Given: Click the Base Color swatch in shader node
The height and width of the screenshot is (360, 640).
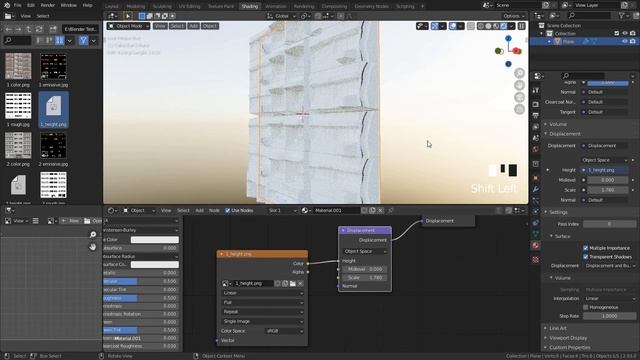Looking at the screenshot, I should click(x=155, y=240).
